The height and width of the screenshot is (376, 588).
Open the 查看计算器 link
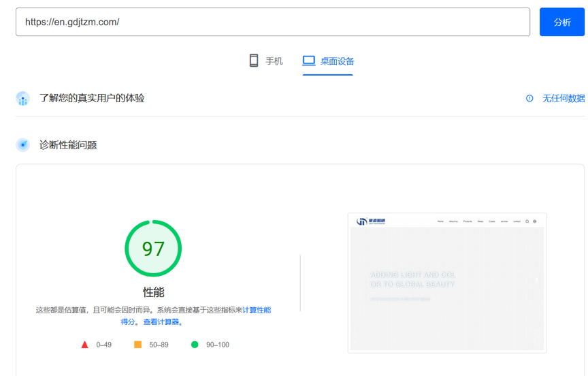(161, 322)
